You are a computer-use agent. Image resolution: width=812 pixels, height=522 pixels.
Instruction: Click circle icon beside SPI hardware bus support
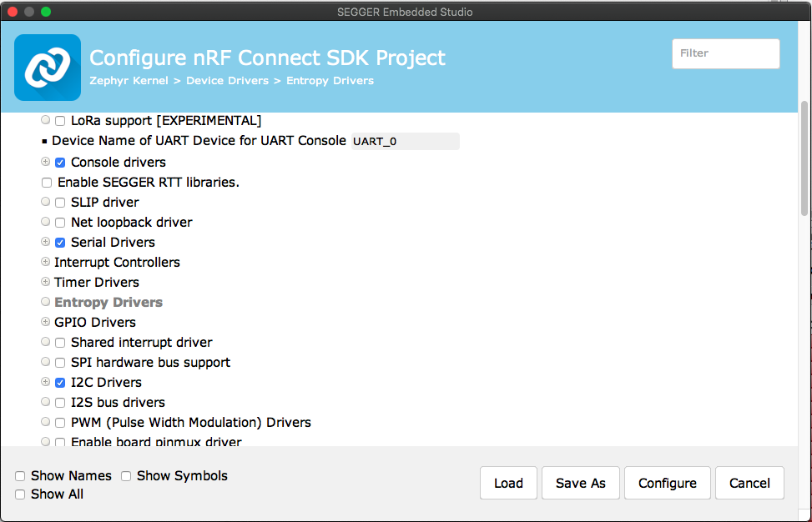pos(46,362)
